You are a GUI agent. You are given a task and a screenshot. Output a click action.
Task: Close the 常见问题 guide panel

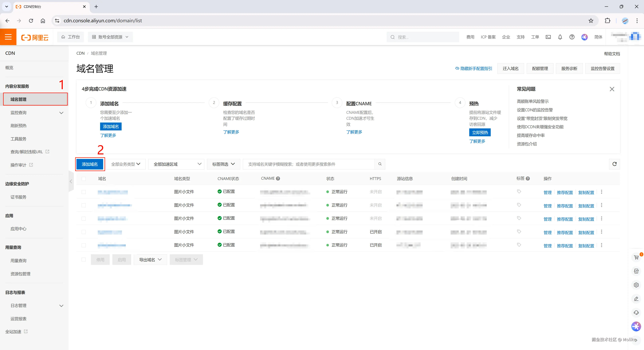tap(612, 89)
